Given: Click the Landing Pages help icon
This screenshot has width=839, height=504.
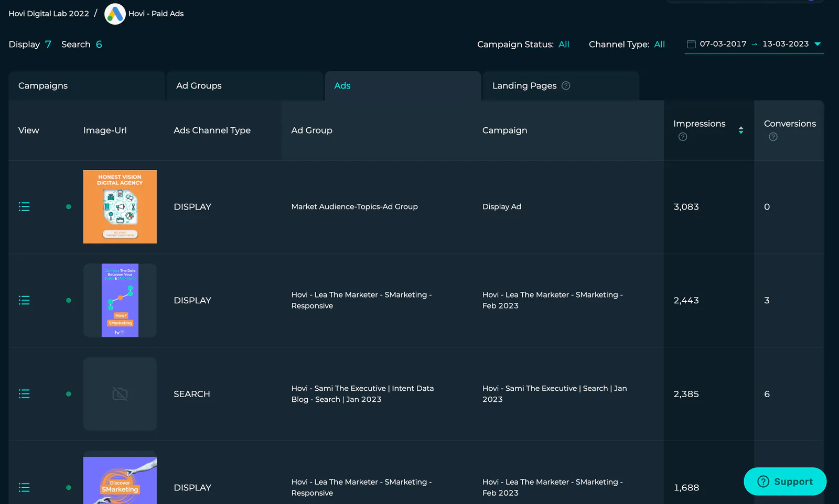Looking at the screenshot, I should coord(566,86).
